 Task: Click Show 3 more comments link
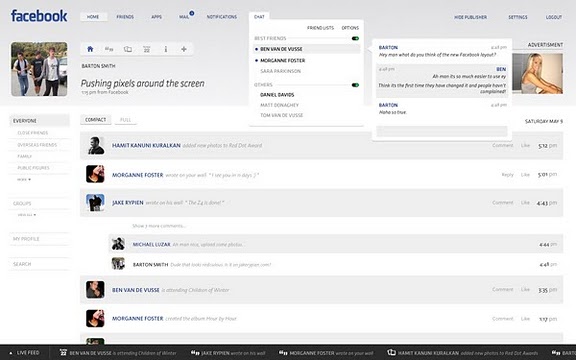(159, 226)
